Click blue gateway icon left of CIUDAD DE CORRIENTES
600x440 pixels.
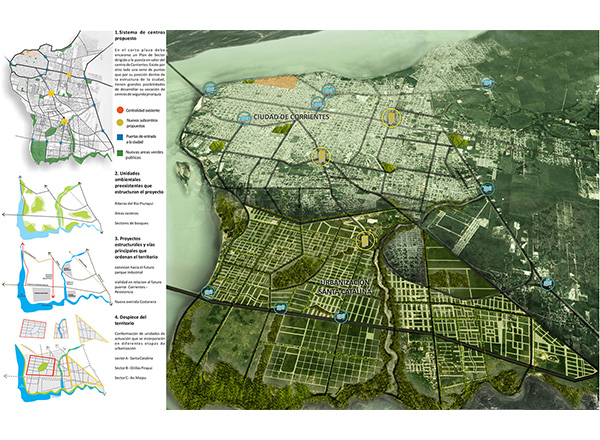243,117
